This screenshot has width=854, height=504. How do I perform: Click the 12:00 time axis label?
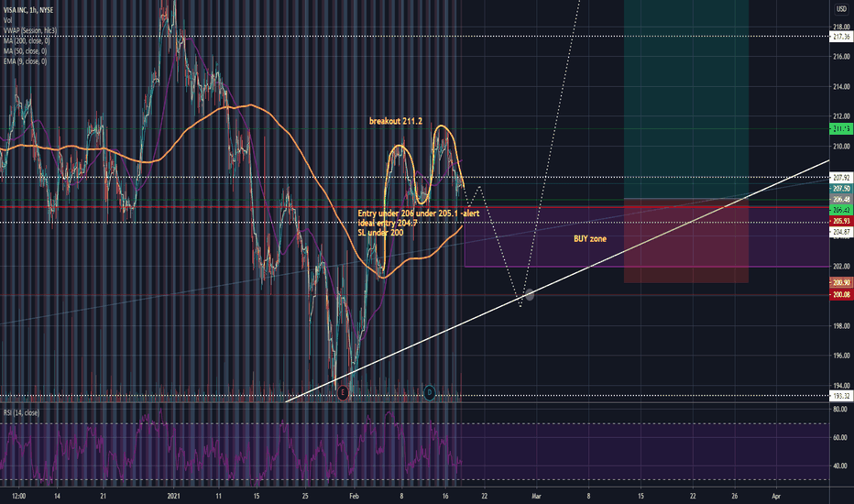[x=19, y=497]
